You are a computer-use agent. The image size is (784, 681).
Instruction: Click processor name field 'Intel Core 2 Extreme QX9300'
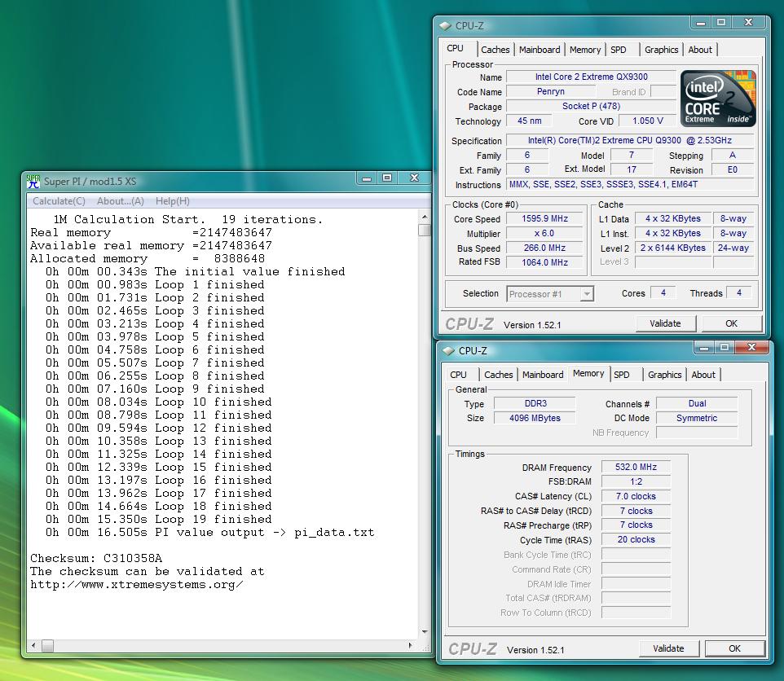591,77
